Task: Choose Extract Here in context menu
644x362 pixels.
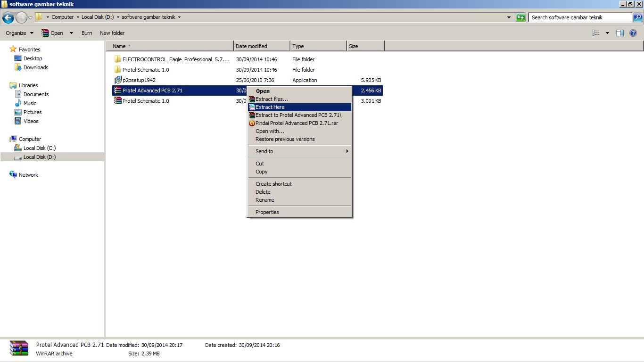Action: [300, 107]
